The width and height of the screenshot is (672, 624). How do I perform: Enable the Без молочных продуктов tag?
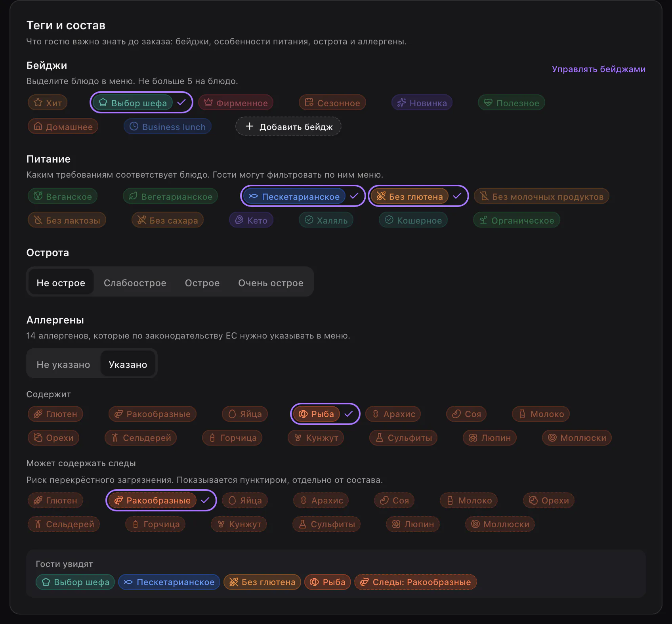pos(542,196)
